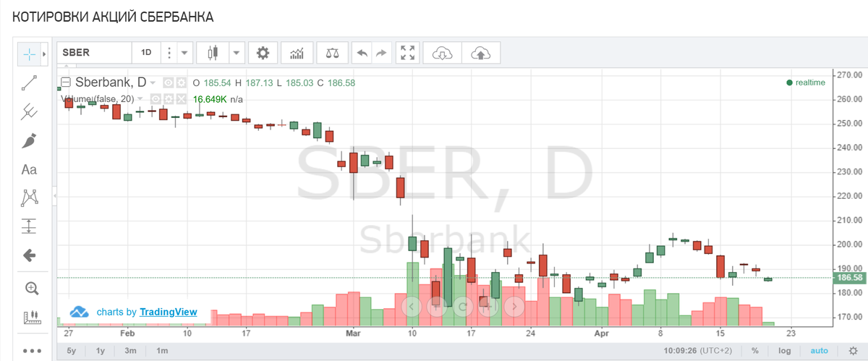Click the 1D interval button
The width and height of the screenshot is (868, 361).
[x=146, y=53]
